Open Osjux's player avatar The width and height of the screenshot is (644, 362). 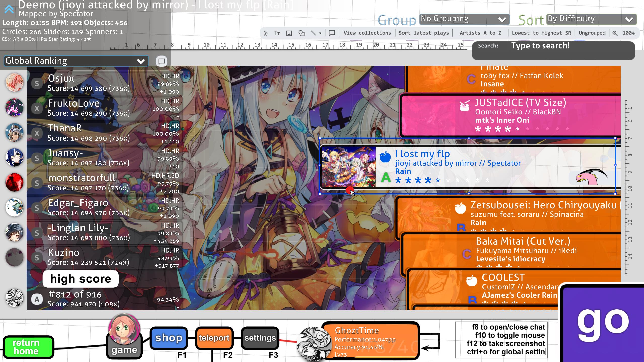(15, 82)
